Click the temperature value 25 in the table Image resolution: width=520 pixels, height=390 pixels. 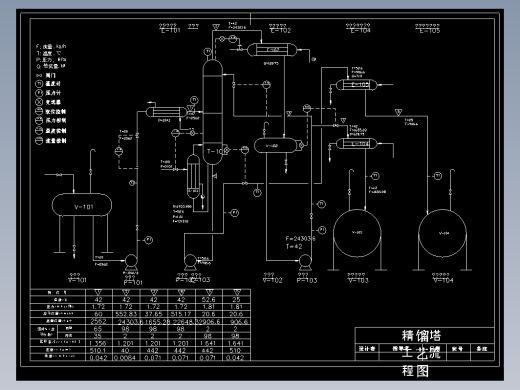236,299
